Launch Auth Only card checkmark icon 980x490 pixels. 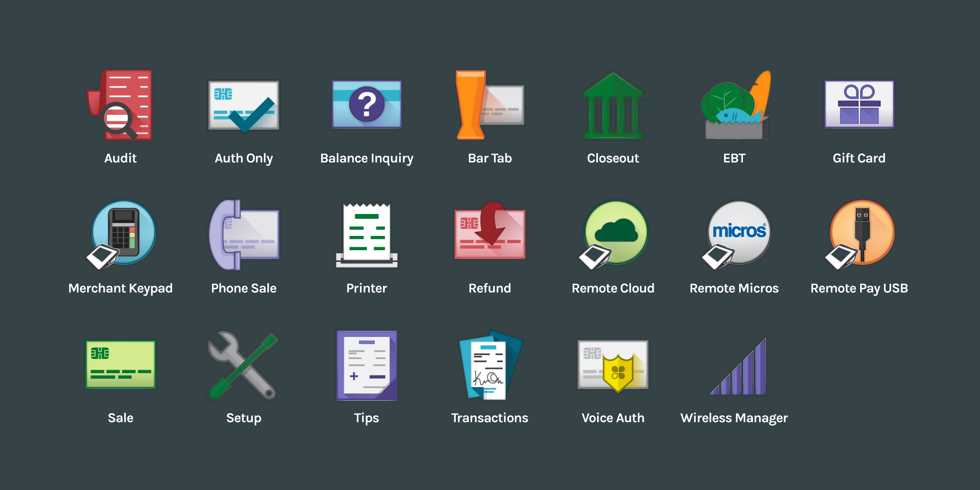point(244,106)
